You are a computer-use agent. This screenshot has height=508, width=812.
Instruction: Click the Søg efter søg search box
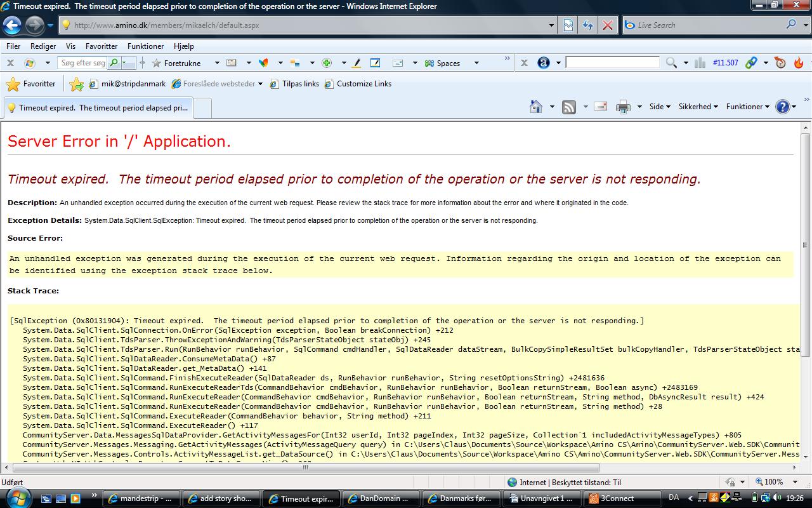point(82,63)
